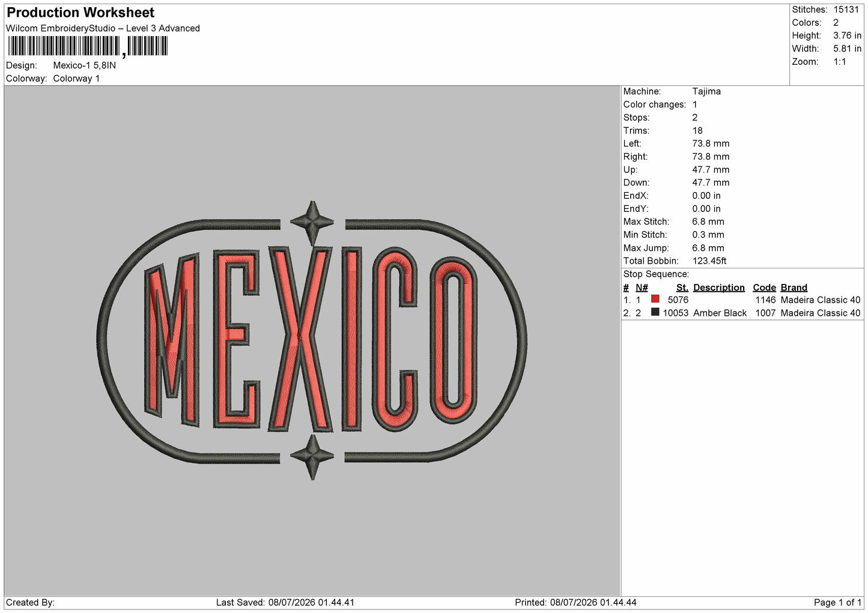Image resolution: width=868 pixels, height=613 pixels.
Task: Click the MEXICO embroidery design preview
Action: coord(312,340)
